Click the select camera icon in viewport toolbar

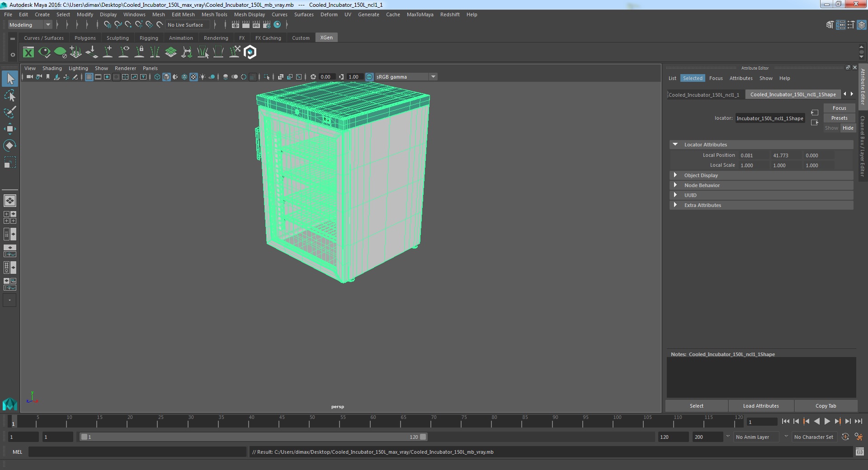[29, 77]
